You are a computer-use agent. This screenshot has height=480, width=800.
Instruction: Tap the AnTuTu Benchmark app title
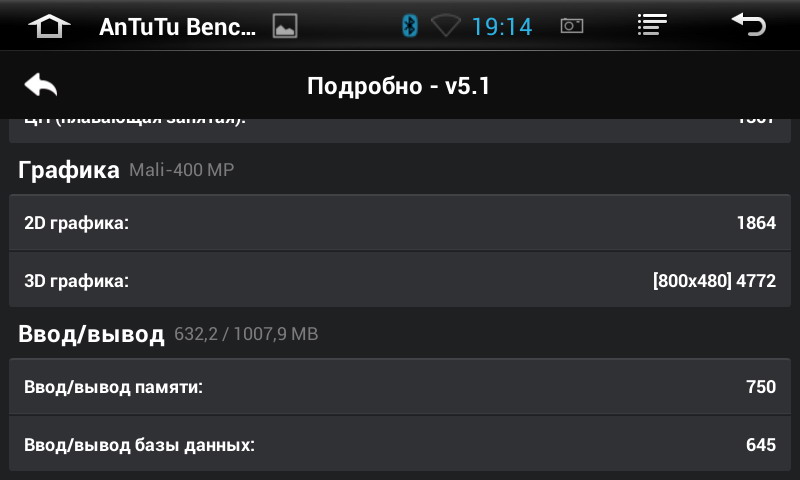178,27
